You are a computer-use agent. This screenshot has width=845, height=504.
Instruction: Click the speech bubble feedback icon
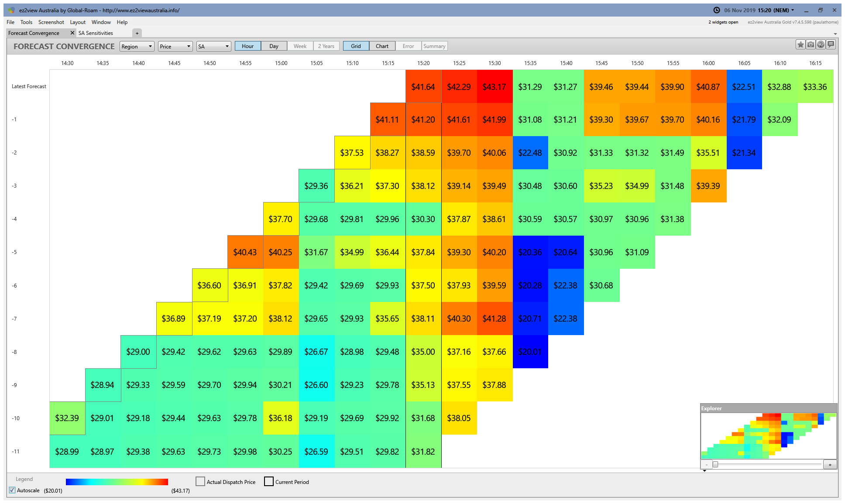click(x=831, y=45)
